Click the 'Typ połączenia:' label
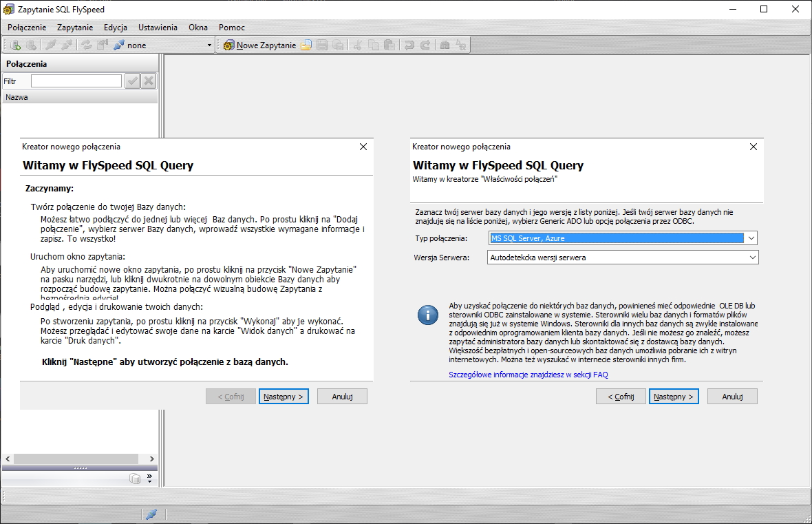812x524 pixels. [x=441, y=238]
